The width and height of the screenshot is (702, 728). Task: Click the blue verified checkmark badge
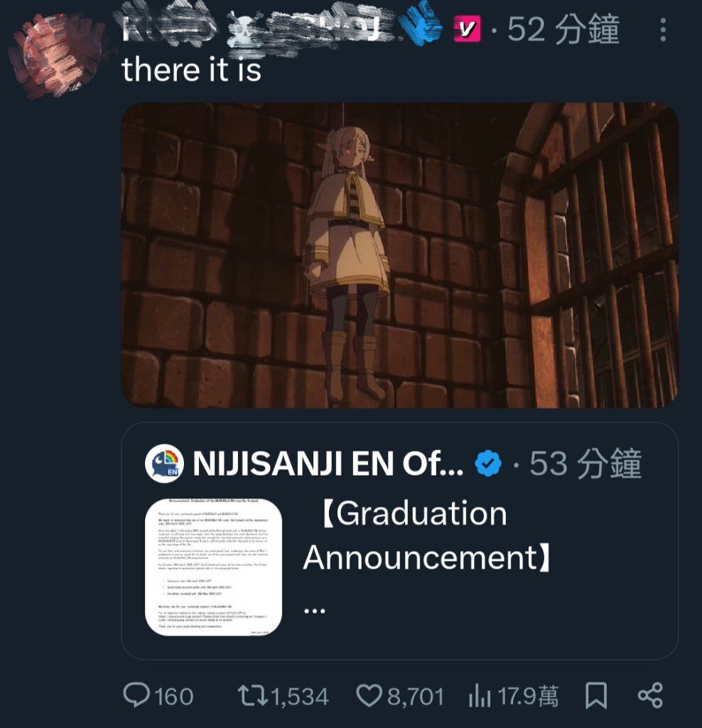pos(488,464)
